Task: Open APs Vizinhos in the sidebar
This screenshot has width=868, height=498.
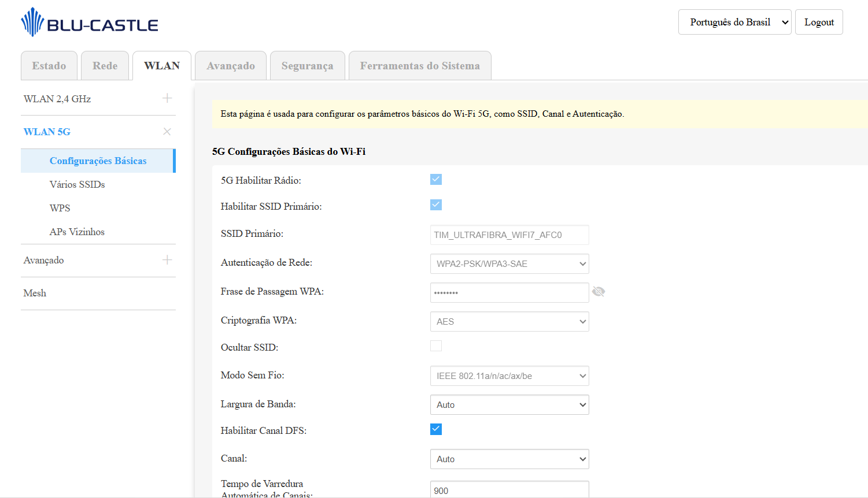Action: click(x=77, y=232)
